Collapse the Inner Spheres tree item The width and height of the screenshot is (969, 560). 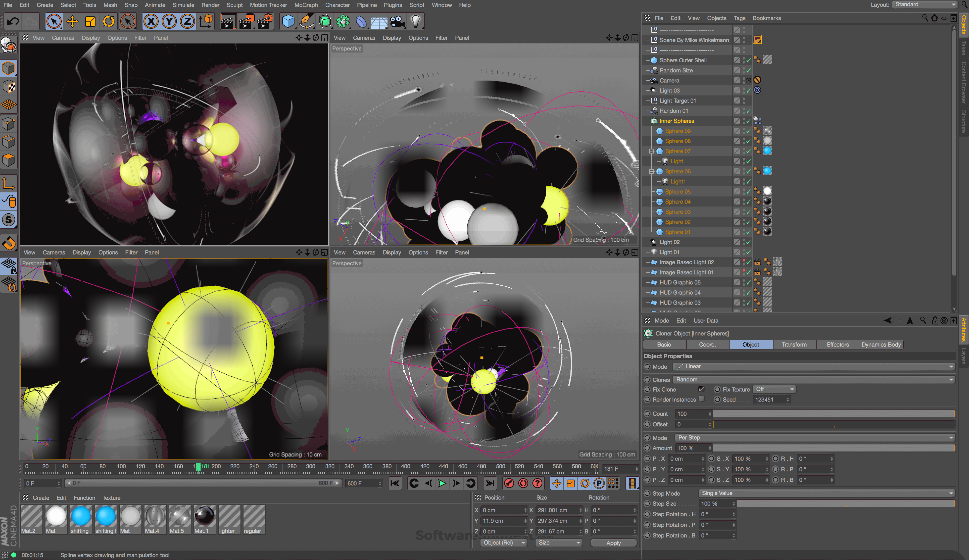[x=646, y=121]
